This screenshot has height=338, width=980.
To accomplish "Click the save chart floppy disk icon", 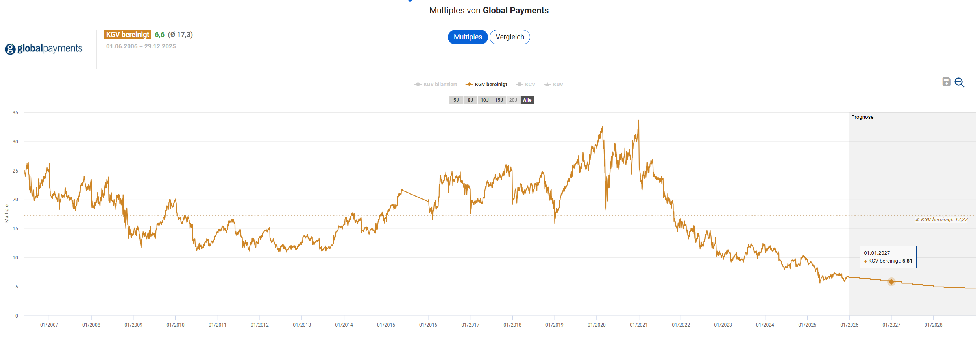I will (x=947, y=82).
